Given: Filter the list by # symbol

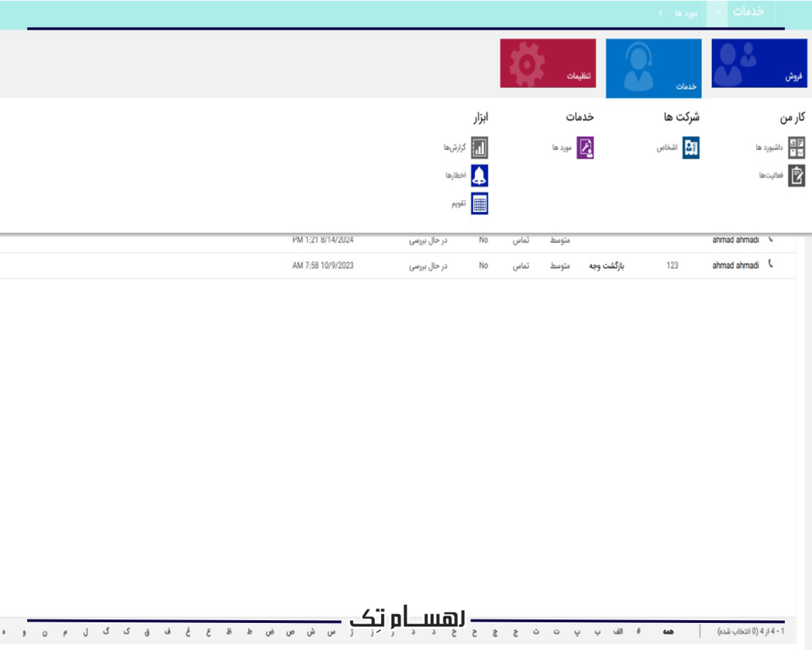Looking at the screenshot, I should pyautogui.click(x=638, y=631).
